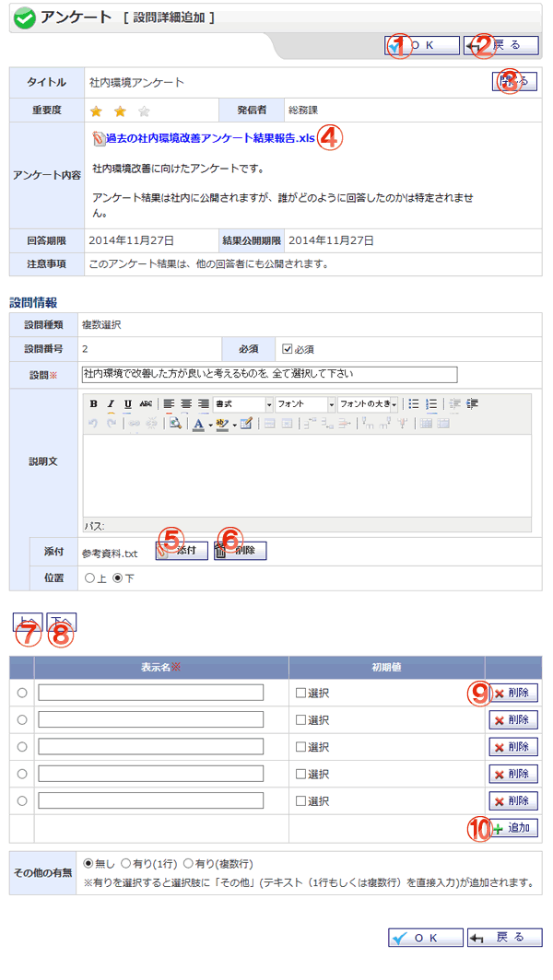Click inside the 説明文 rich text area
The height and width of the screenshot is (980, 553).
point(307,475)
